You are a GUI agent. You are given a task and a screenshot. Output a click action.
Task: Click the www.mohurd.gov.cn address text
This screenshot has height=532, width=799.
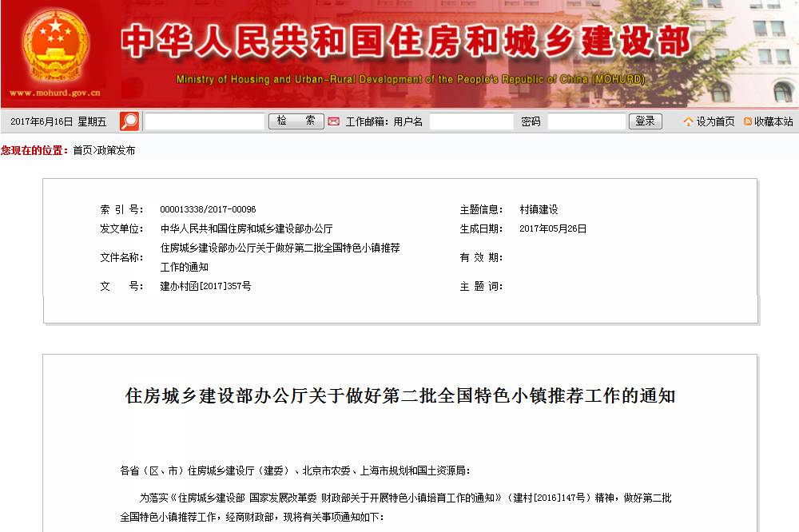coord(55,93)
